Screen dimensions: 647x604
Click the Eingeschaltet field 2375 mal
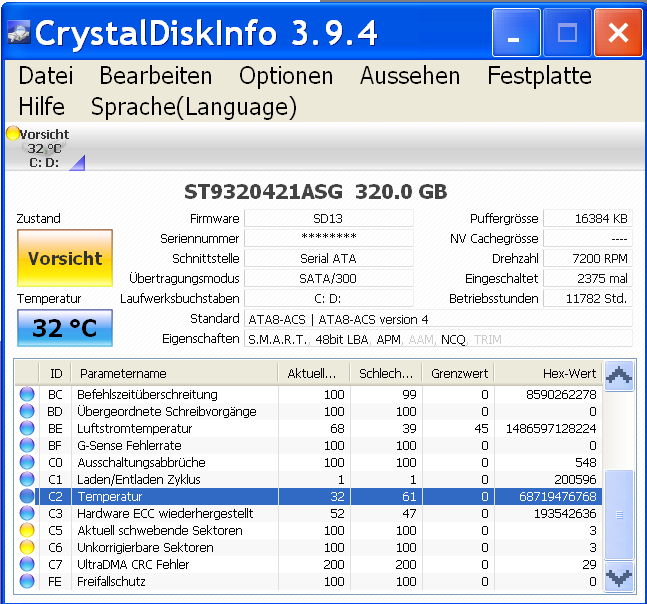[x=588, y=278]
